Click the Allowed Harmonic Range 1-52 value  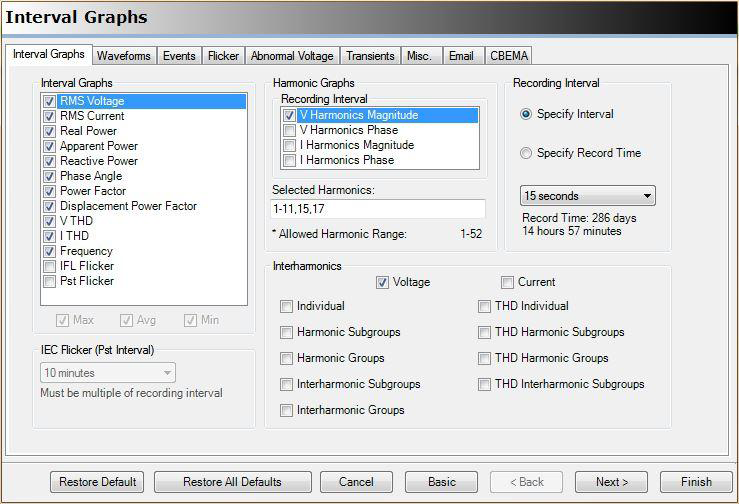click(471, 234)
